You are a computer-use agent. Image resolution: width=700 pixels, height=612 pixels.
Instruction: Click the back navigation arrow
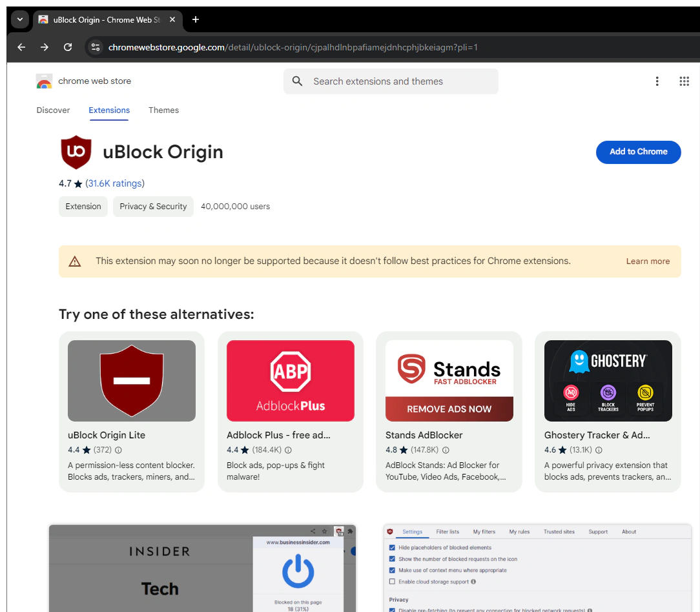pos(21,47)
